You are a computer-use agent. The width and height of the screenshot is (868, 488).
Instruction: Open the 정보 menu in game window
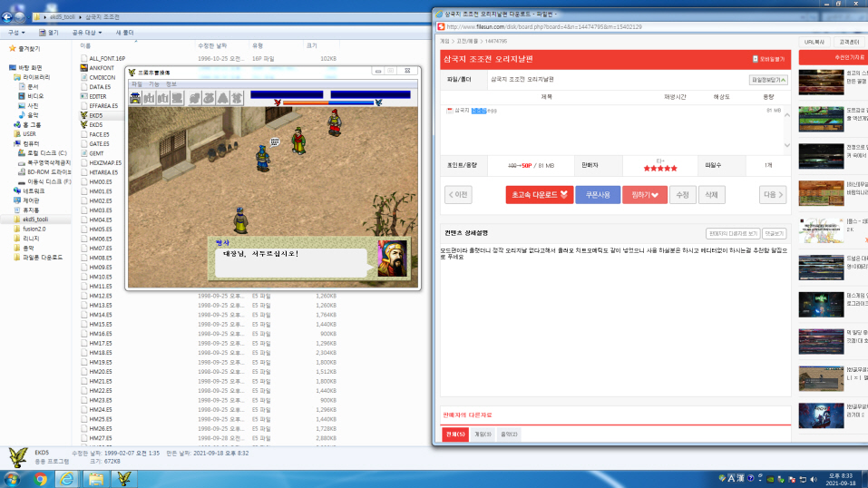click(171, 84)
